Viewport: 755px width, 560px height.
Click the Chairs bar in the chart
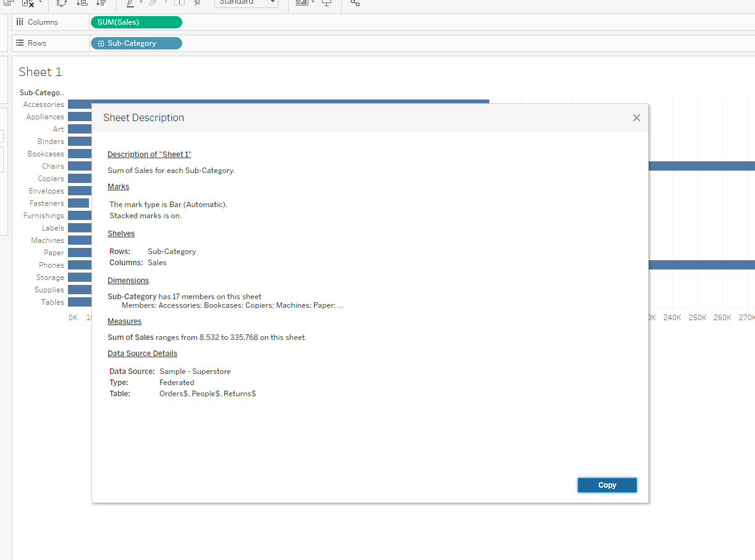pos(702,166)
